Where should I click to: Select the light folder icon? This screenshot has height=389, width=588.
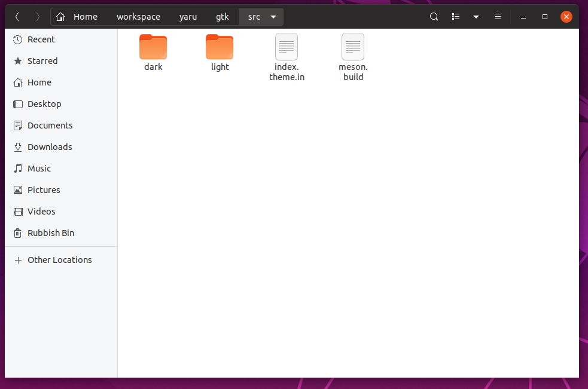coord(220,47)
